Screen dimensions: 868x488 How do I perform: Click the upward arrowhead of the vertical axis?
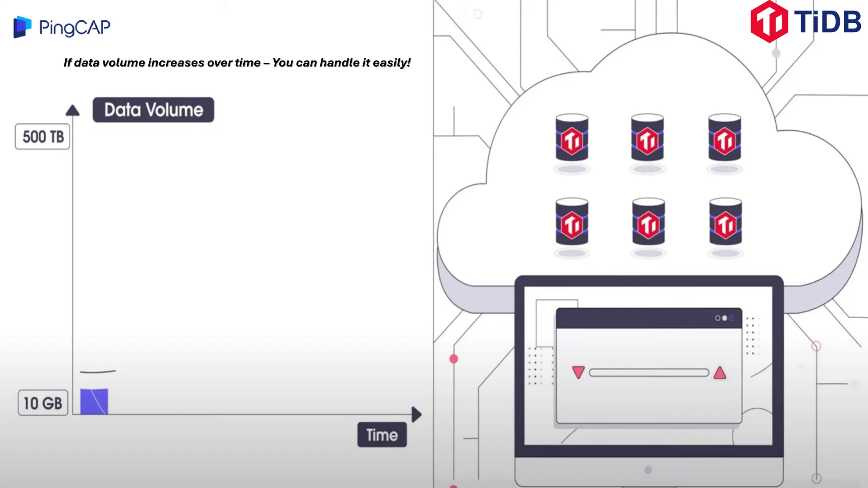[72, 110]
